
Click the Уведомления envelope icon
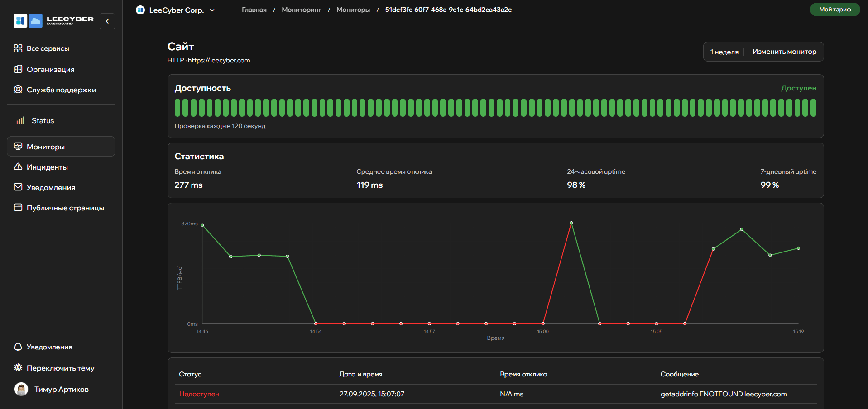click(x=18, y=187)
